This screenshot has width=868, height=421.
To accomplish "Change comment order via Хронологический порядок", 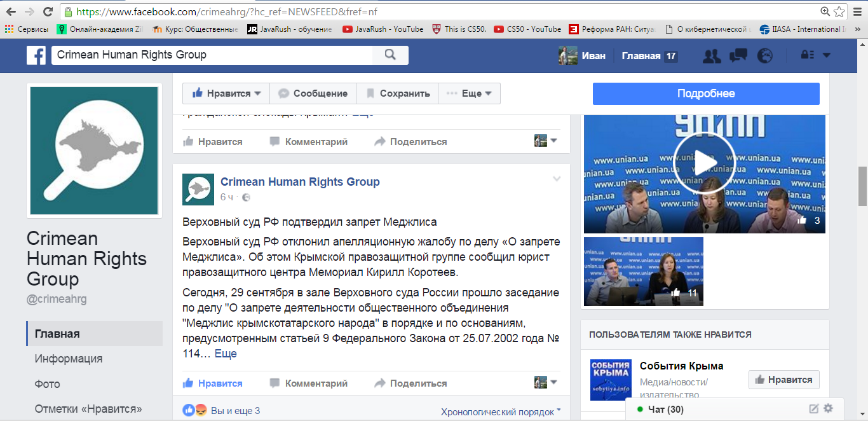I will click(501, 412).
